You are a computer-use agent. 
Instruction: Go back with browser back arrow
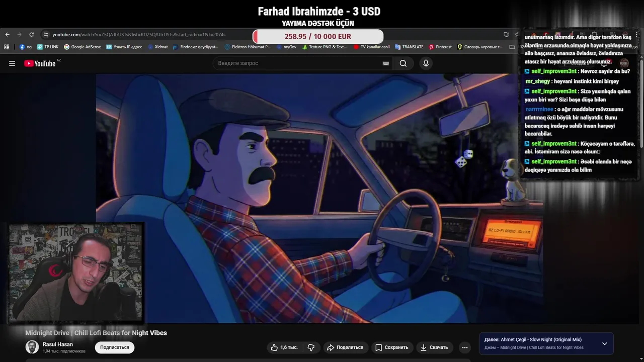coord(7,35)
